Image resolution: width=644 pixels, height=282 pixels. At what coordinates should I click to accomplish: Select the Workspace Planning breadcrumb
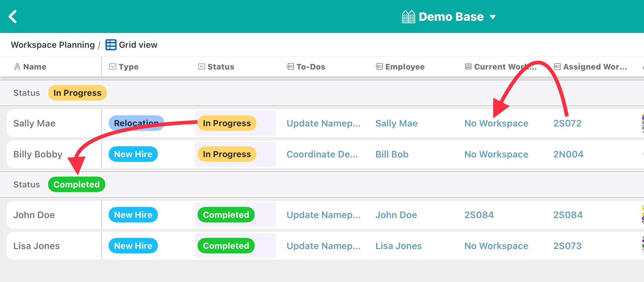click(53, 45)
